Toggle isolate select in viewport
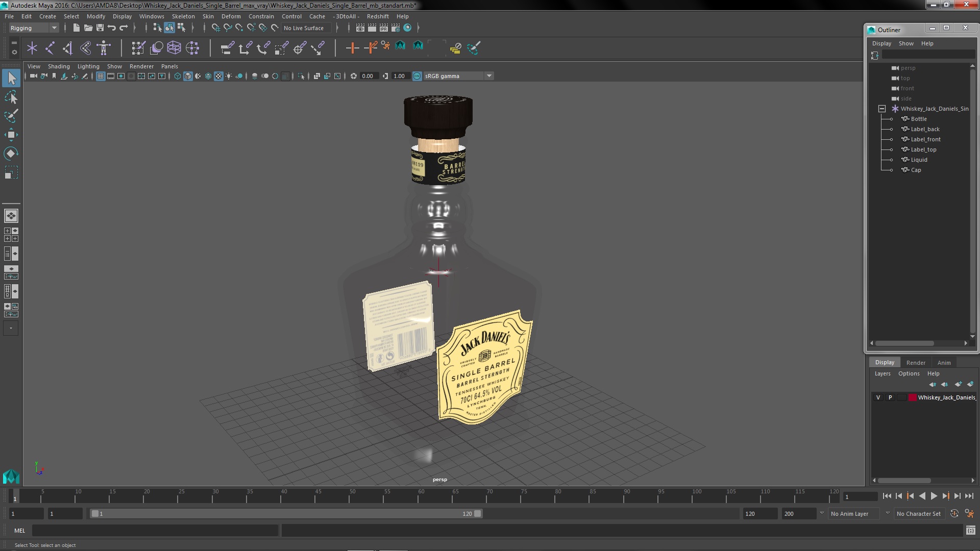 (301, 76)
